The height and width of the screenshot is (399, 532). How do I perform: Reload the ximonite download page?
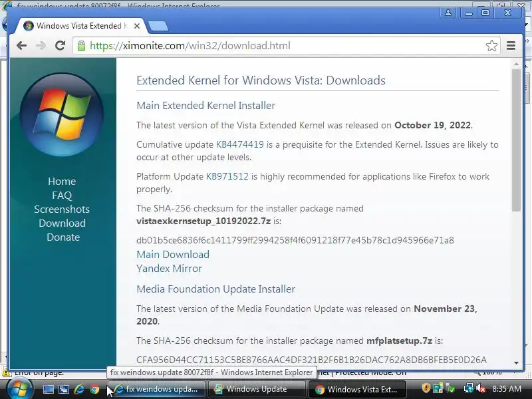[60, 45]
